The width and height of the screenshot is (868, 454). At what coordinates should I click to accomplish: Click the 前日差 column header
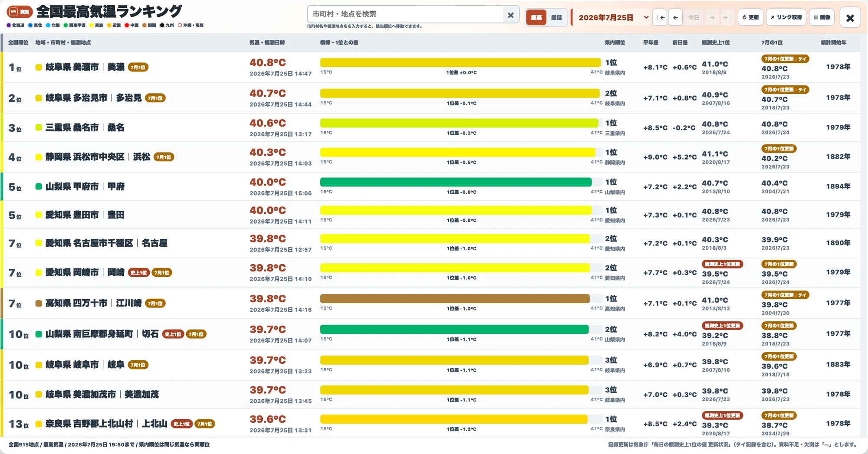680,42
